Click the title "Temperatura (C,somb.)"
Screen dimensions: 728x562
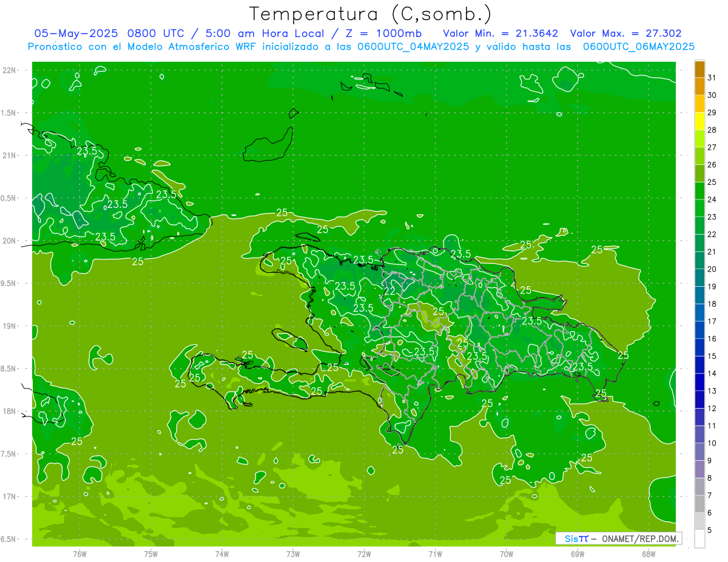(371, 14)
